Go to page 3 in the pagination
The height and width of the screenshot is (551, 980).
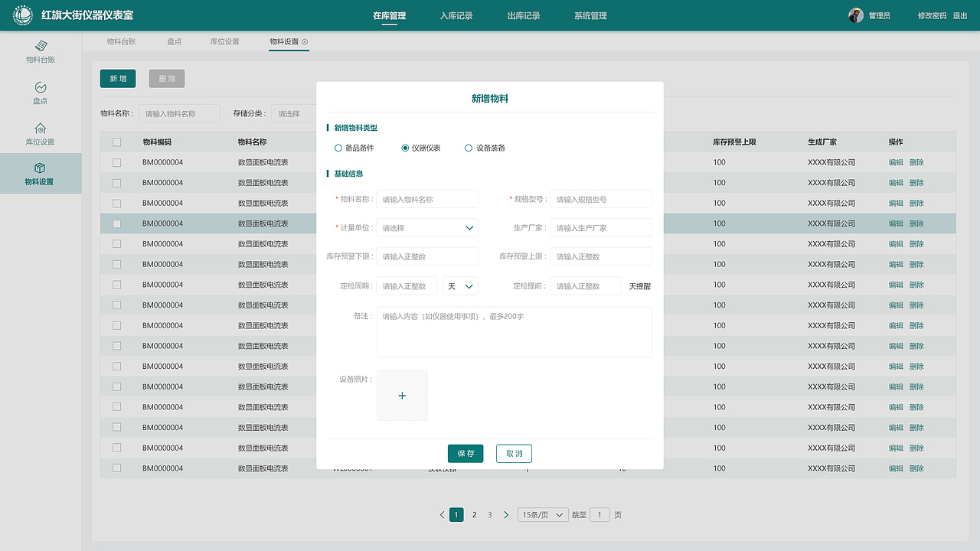(x=490, y=515)
